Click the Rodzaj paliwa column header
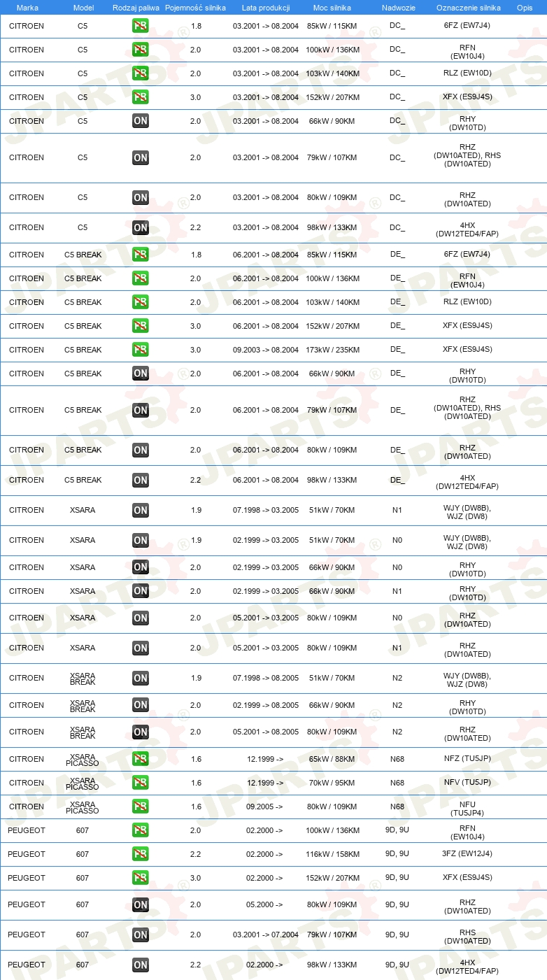 (136, 8)
